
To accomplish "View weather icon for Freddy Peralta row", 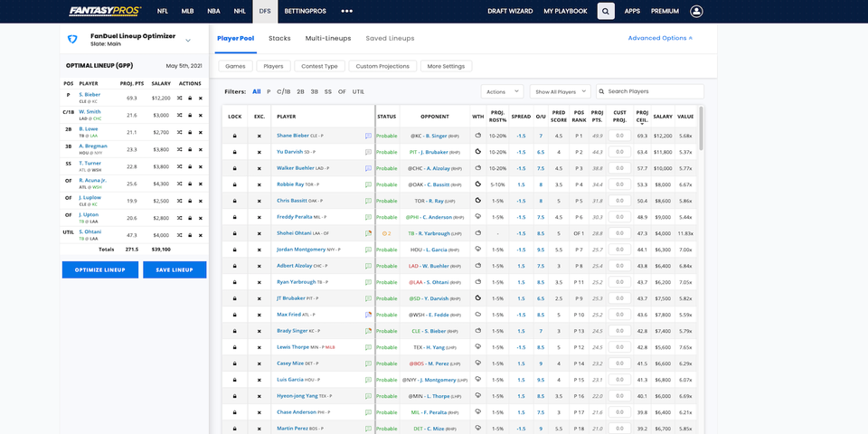I will coord(477,217).
